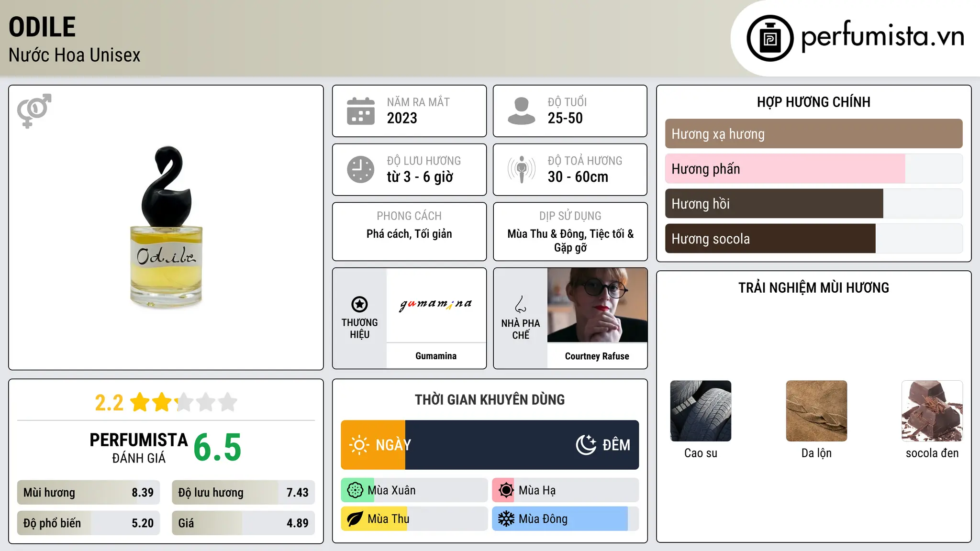This screenshot has height=551, width=980.
Task: Select the socola đen chocolate note image
Action: pos(932,411)
